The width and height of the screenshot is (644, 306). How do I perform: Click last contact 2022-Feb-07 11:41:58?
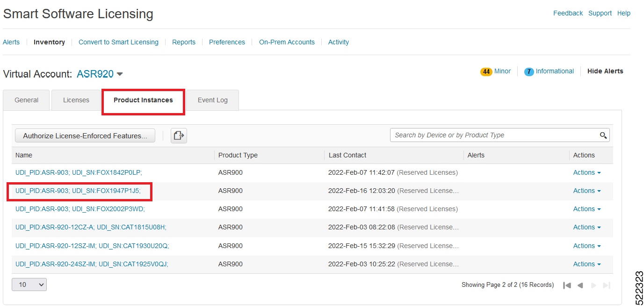pyautogui.click(x=362, y=209)
